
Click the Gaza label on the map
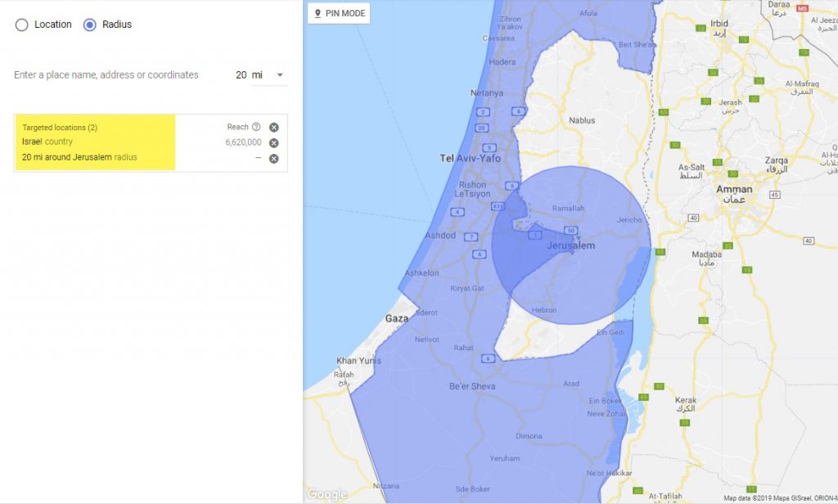[x=399, y=317]
